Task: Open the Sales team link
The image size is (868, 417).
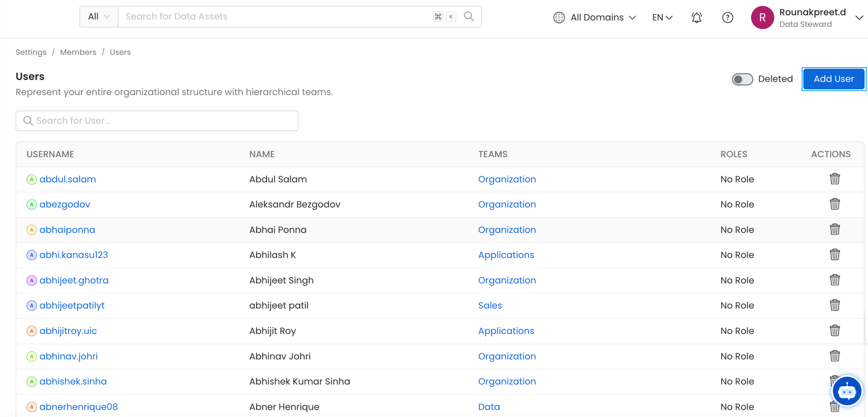Action: pos(490,305)
